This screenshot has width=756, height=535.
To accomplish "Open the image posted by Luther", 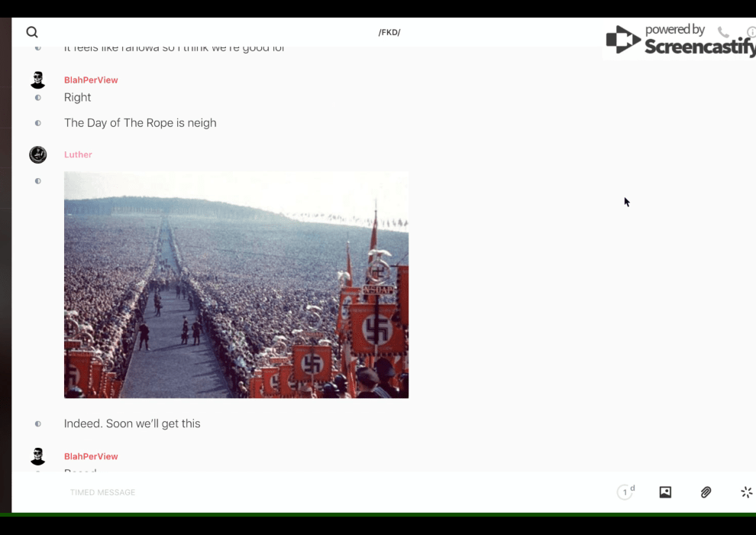I will pos(236,284).
